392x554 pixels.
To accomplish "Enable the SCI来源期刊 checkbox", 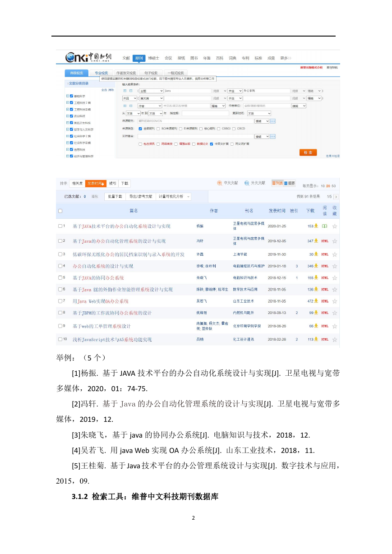I will [158, 129].
